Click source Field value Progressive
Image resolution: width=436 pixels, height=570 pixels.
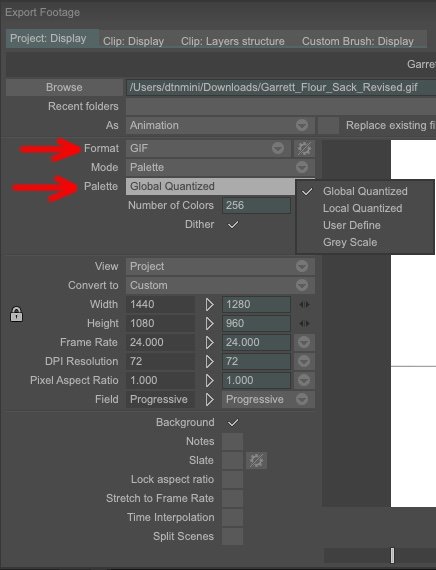(160, 399)
